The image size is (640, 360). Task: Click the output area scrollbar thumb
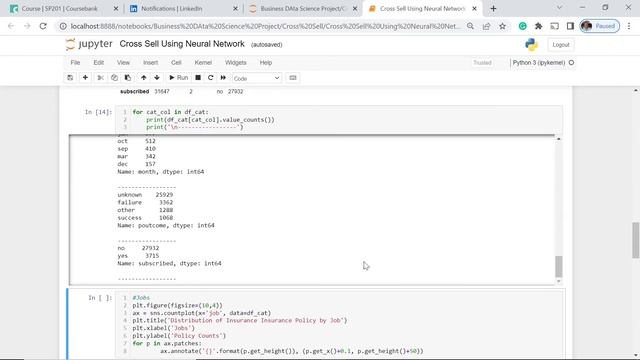tap(559, 266)
